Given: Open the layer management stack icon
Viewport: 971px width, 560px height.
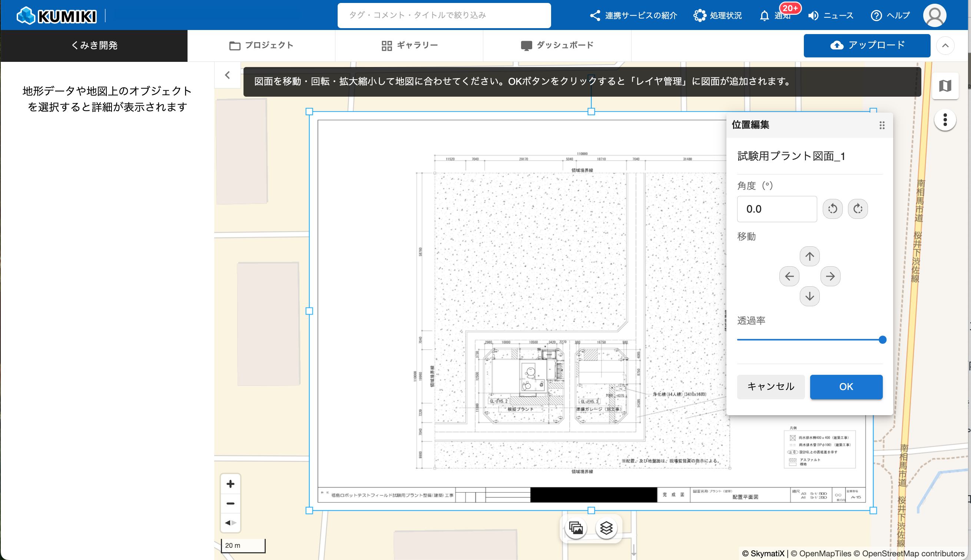Looking at the screenshot, I should (x=606, y=528).
